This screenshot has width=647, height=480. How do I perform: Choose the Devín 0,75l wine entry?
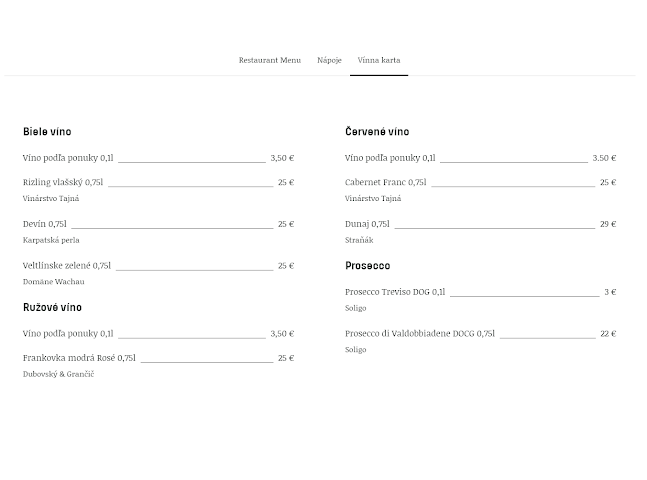(x=45, y=225)
